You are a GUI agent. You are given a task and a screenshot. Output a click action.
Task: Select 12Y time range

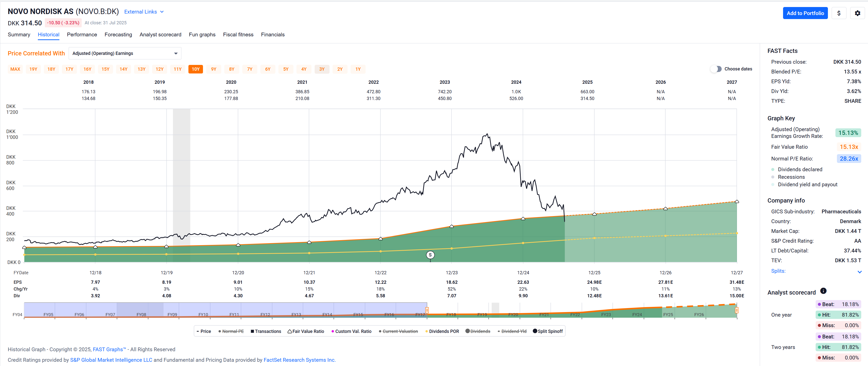(x=159, y=69)
